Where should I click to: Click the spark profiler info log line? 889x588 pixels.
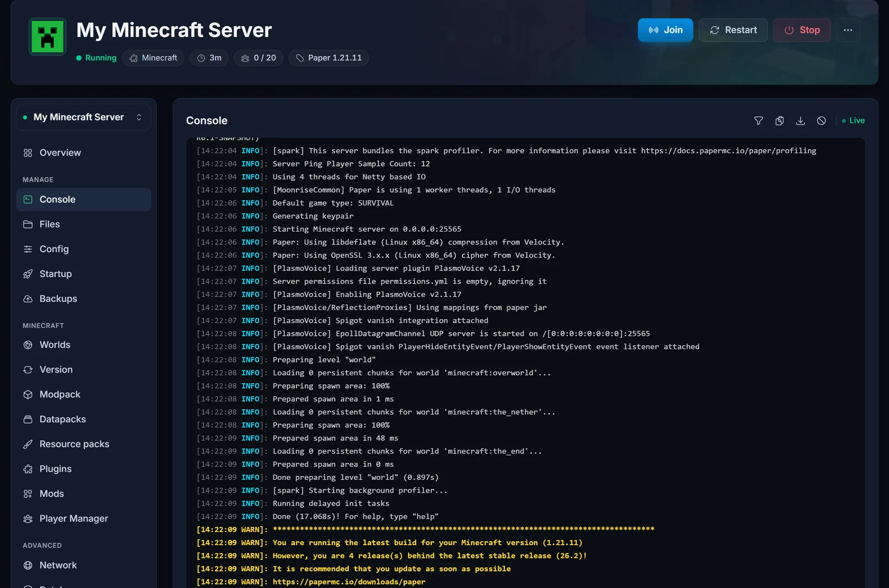coord(506,150)
